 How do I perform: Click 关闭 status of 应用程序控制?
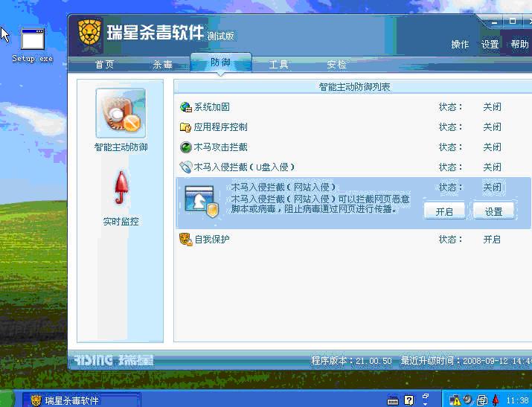492,127
